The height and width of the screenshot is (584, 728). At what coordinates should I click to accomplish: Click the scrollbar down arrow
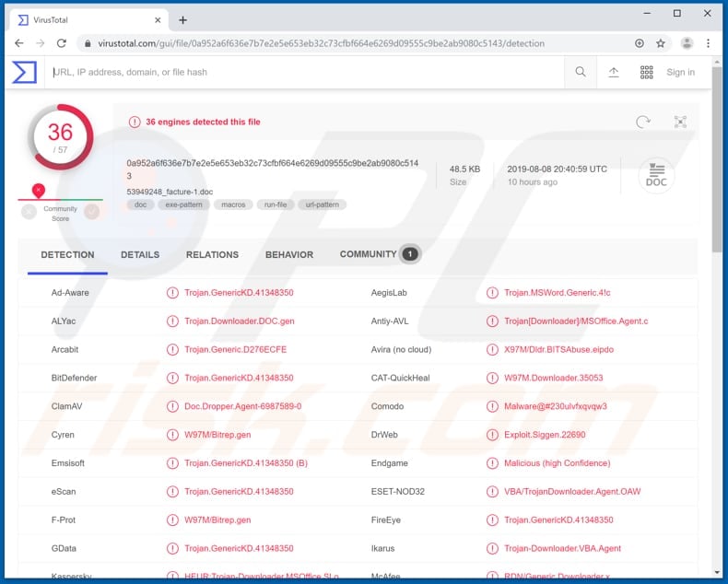[717, 572]
